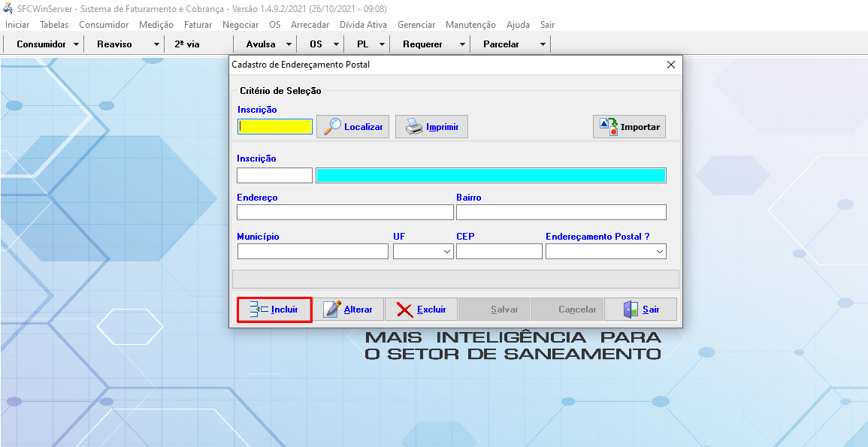This screenshot has width=868, height=447.
Task: Open the Manutenção menu
Action: (470, 25)
